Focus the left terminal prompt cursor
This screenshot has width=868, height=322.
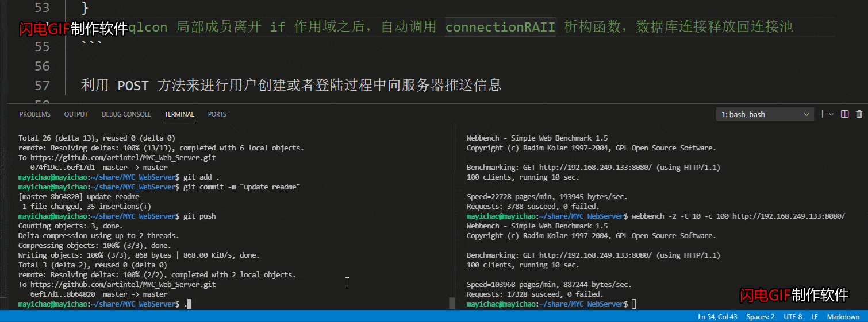[x=189, y=304]
